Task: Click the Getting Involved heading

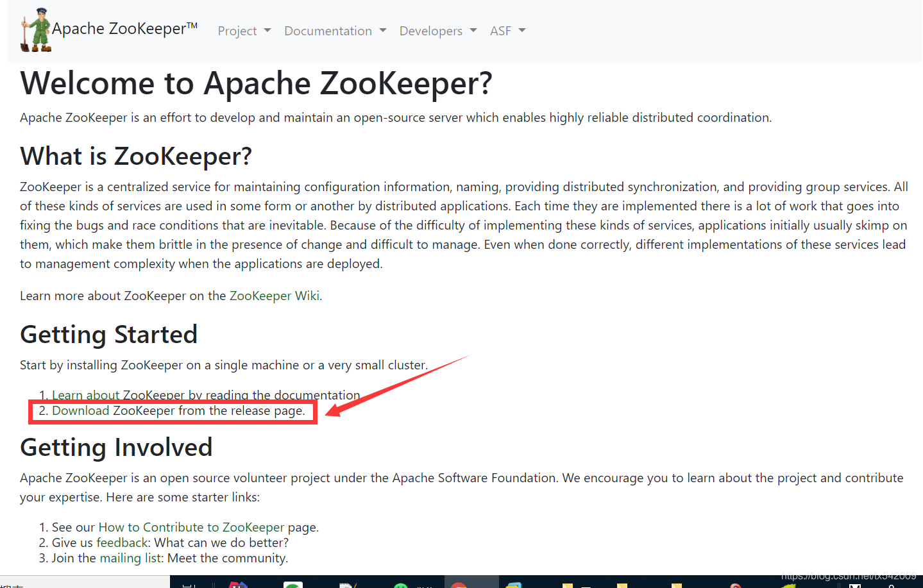Action: (116, 448)
